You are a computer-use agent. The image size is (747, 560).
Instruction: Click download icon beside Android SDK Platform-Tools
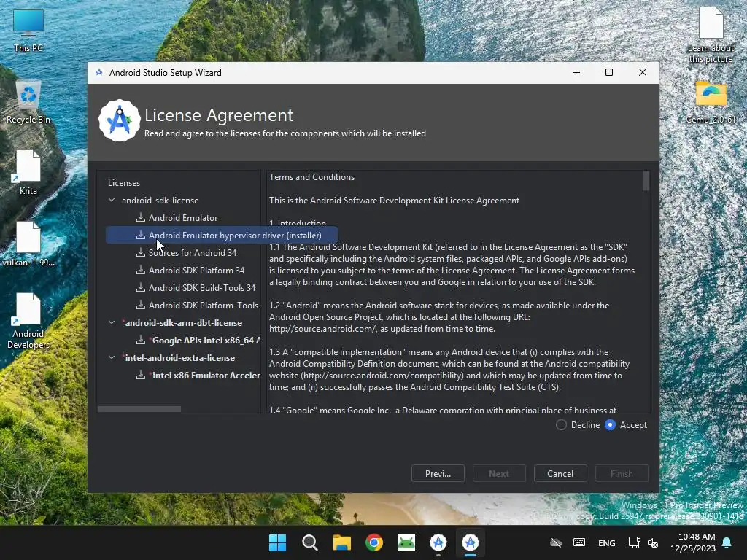tap(141, 306)
